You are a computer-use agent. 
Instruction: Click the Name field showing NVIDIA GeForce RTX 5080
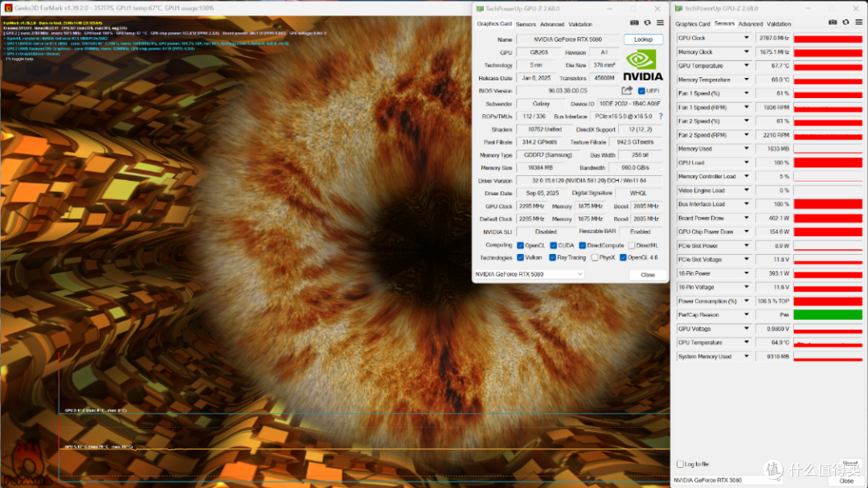pyautogui.click(x=567, y=39)
